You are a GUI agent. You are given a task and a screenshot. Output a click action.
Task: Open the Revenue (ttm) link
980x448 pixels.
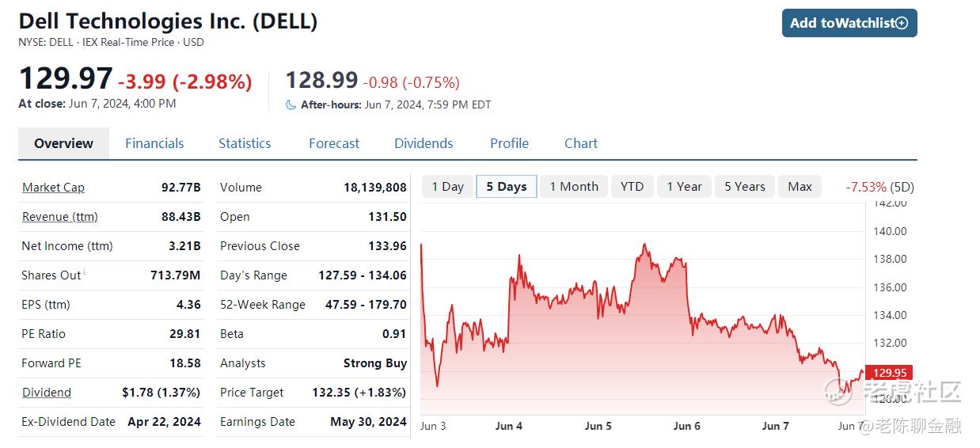tap(60, 217)
